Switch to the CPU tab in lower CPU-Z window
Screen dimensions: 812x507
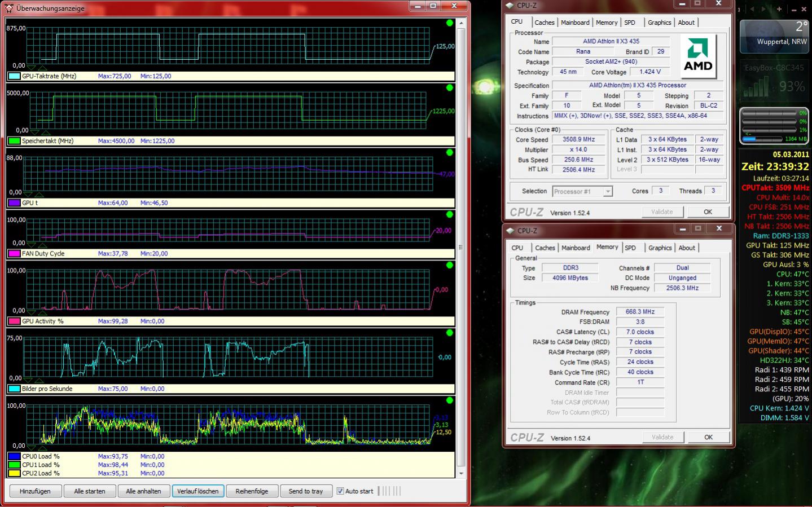(517, 248)
